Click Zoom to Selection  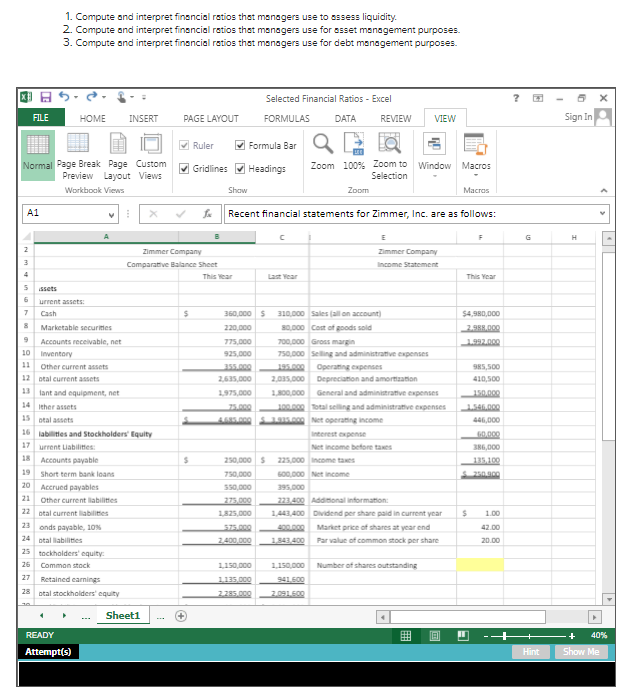[x=390, y=156]
